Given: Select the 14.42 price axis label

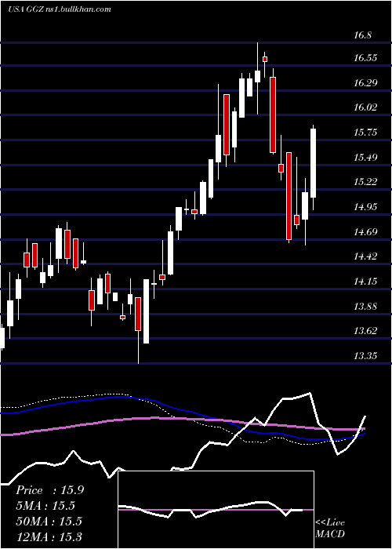Looking at the screenshot, I should click(365, 256).
